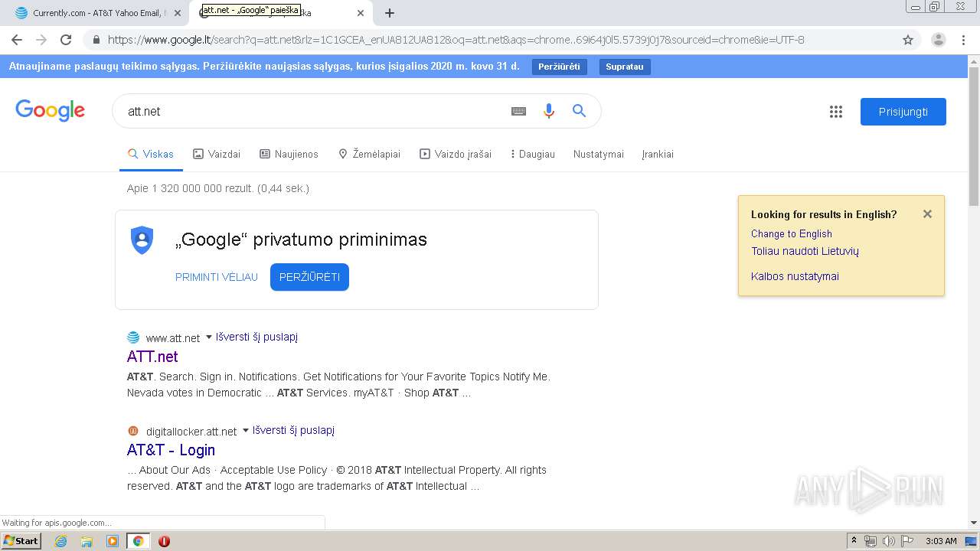
Task: Open the Chrome profile avatar
Action: (938, 40)
